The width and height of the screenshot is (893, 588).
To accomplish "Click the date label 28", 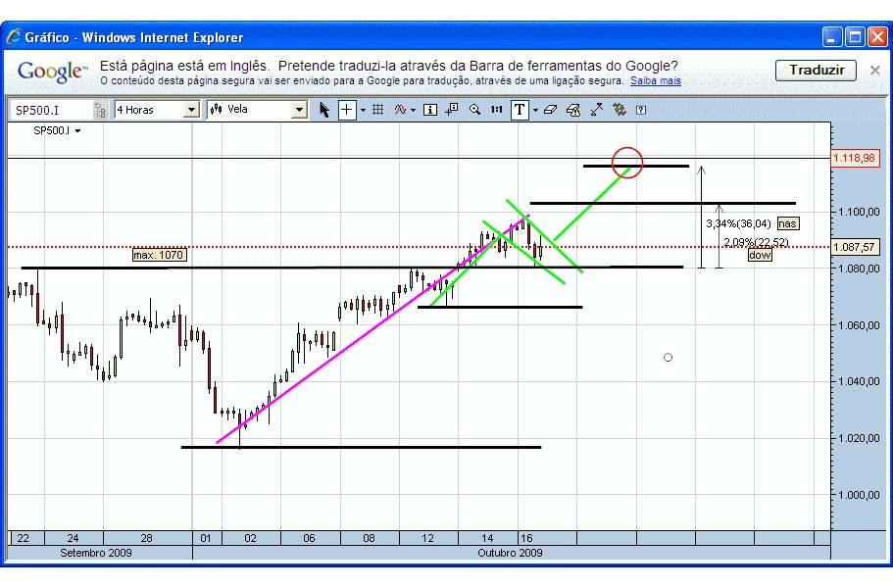I will pos(146,538).
